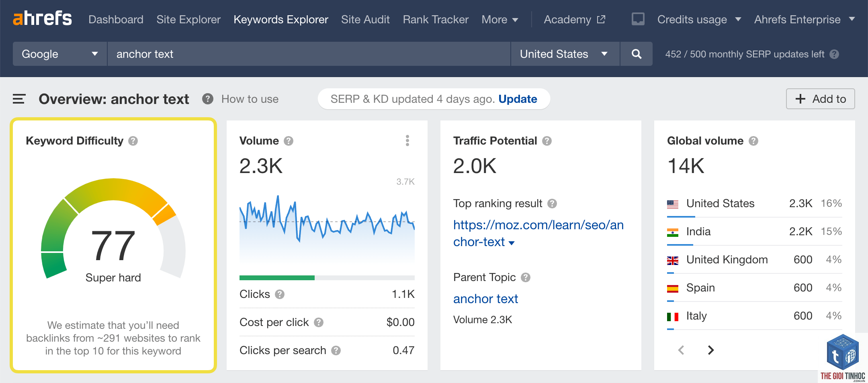
Task: Go to next global volume page
Action: pyautogui.click(x=710, y=350)
